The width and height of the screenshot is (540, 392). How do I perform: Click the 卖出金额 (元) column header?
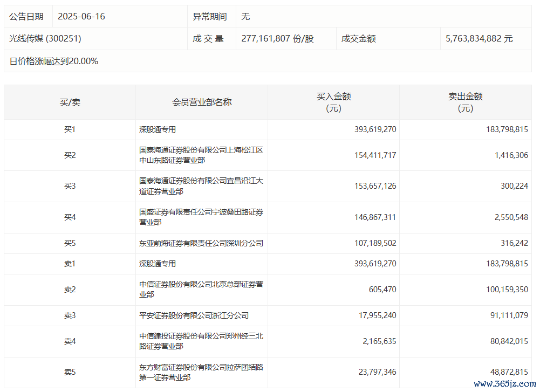pos(465,102)
